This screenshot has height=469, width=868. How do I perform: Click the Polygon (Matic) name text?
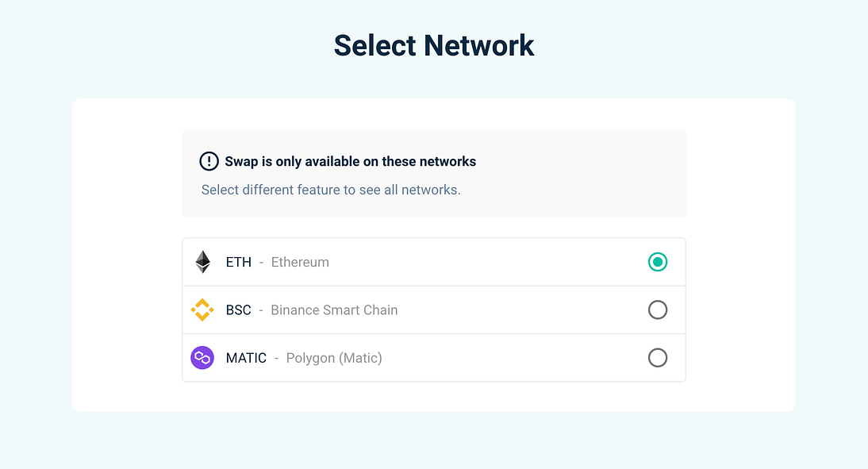coord(334,358)
